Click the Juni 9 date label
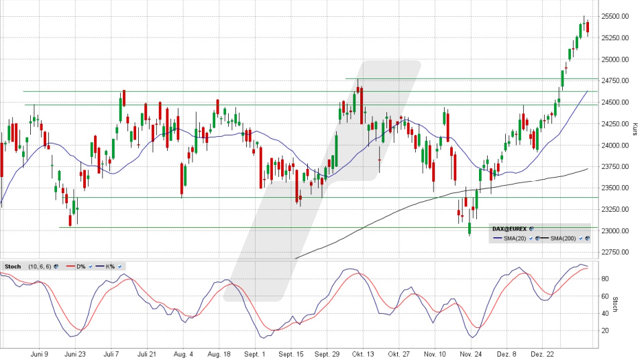Image resolution: width=644 pixels, height=362 pixels. point(40,354)
